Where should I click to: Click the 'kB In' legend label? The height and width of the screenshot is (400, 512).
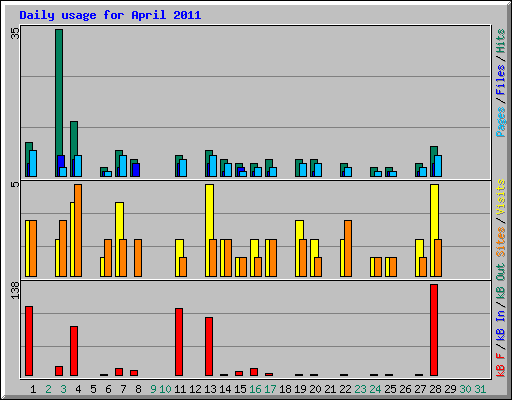click(501, 325)
